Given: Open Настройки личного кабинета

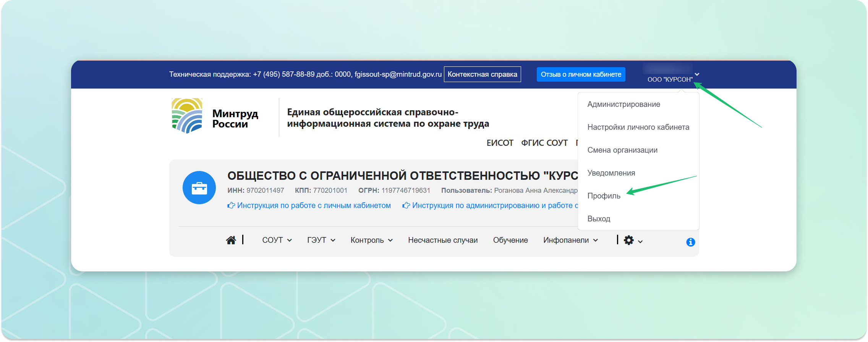Looking at the screenshot, I should point(638,127).
